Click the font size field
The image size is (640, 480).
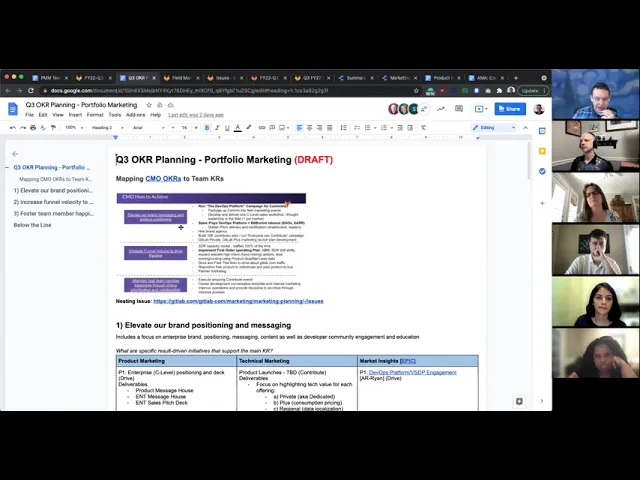pos(184,128)
